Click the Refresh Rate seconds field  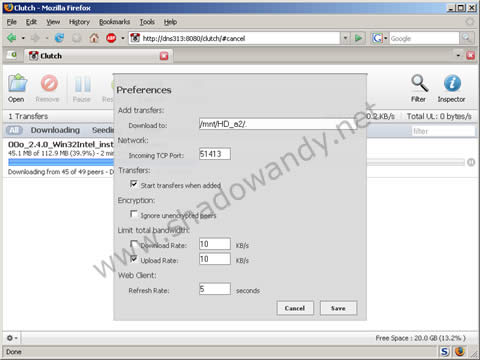[215, 289]
